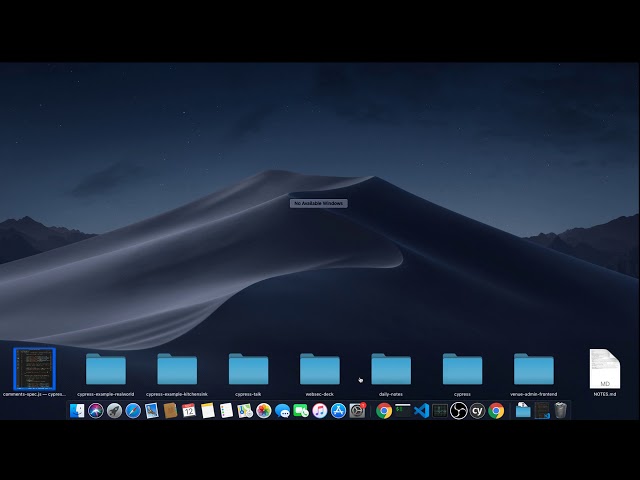Viewport: 640px width, 480px height.
Task: Activate Siri in the Dock
Action: [96, 410]
